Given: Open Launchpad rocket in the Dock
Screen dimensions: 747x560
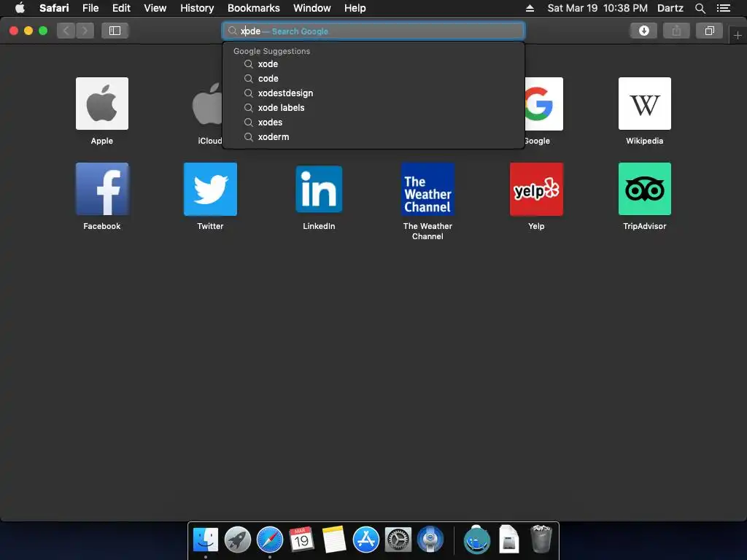Looking at the screenshot, I should tap(237, 540).
